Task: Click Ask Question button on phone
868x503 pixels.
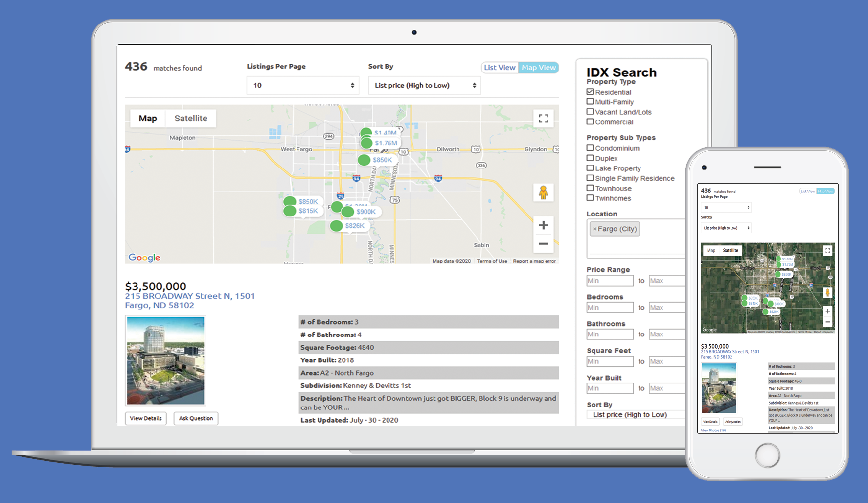Action: click(x=732, y=422)
